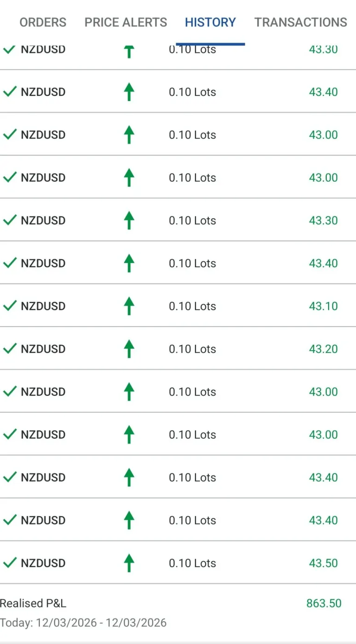
Task: Tap the partially hidden checkmark at list top
Action: [10, 49]
